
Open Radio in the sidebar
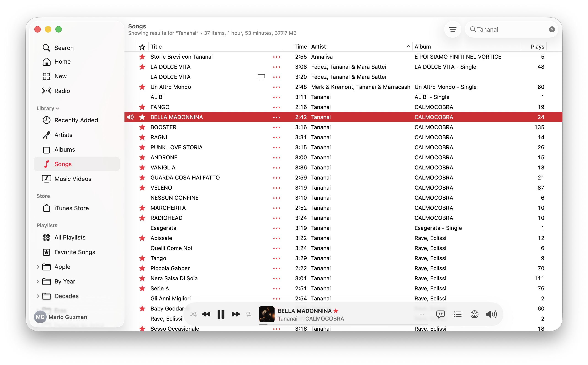click(x=77, y=91)
